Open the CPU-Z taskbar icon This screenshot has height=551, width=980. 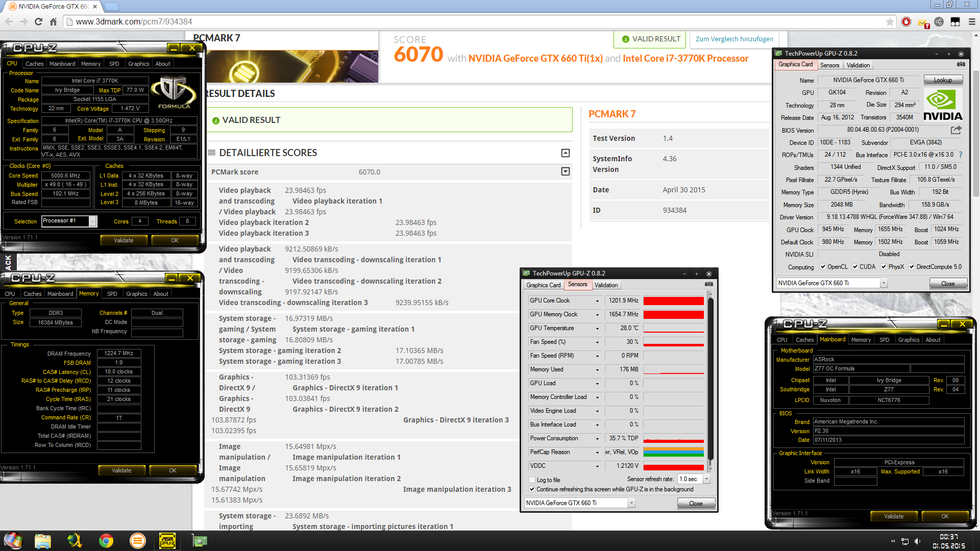point(167,541)
